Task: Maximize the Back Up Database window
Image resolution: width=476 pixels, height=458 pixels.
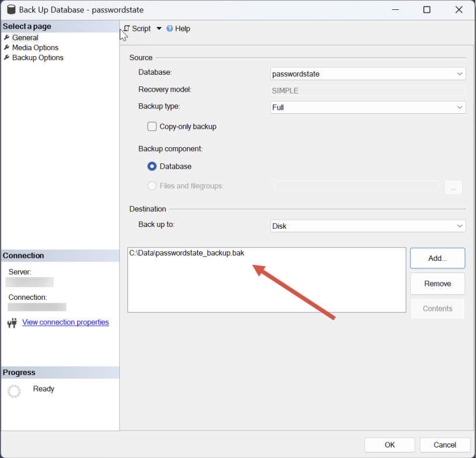Action: 427,10
